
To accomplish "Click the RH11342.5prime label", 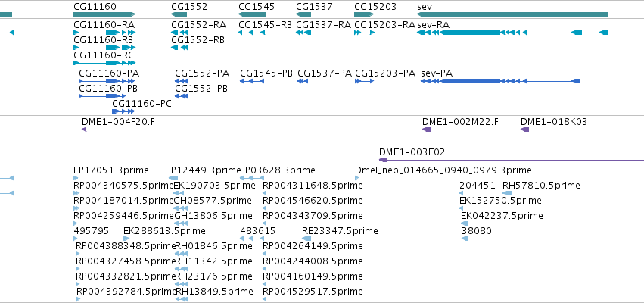I will point(213,261).
